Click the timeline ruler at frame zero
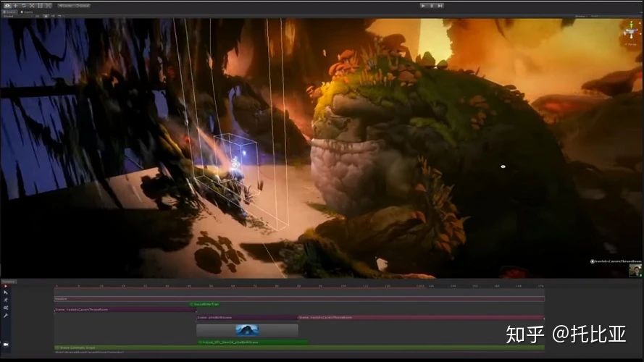This screenshot has height=362, width=644. click(x=57, y=286)
